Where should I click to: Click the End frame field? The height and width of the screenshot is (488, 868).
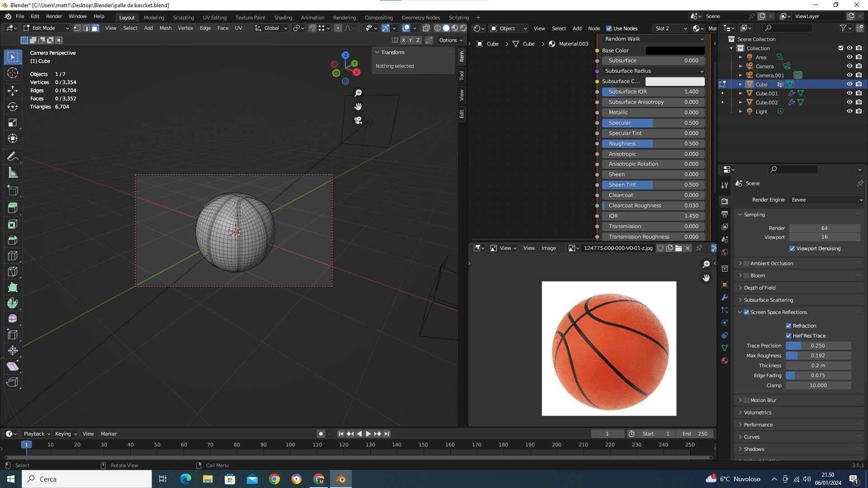[x=695, y=434]
